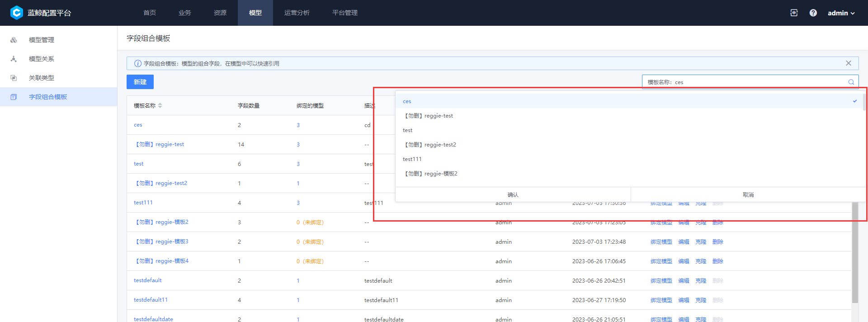Click 编辑 for reggie-模板3 row
868x322 pixels.
click(684, 242)
